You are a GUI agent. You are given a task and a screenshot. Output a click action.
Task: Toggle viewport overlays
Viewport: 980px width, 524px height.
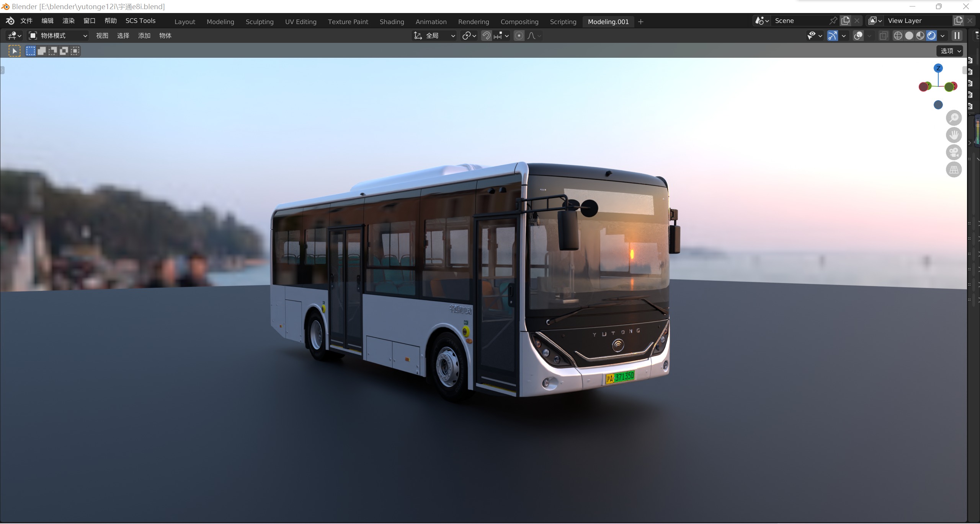(858, 36)
